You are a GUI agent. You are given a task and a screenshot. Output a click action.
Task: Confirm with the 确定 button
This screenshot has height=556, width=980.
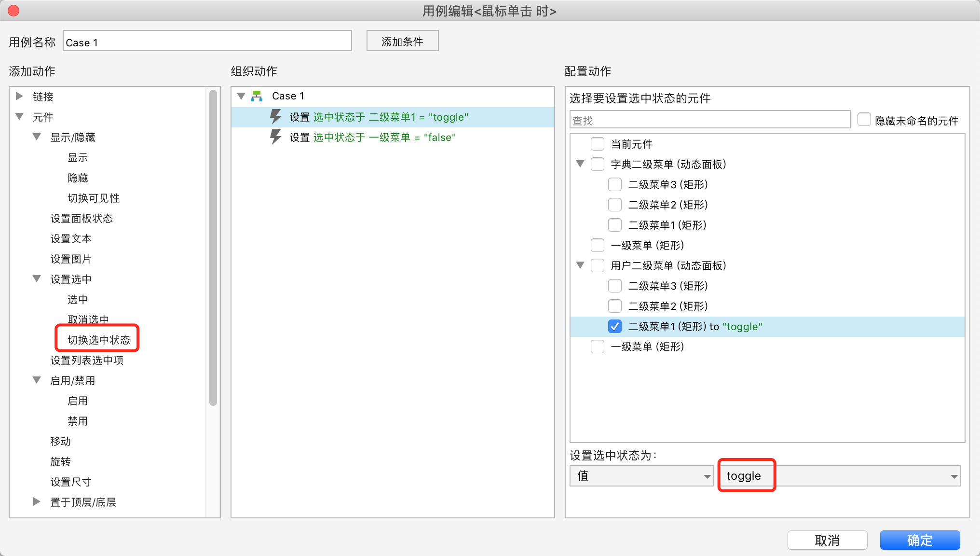pyautogui.click(x=920, y=540)
